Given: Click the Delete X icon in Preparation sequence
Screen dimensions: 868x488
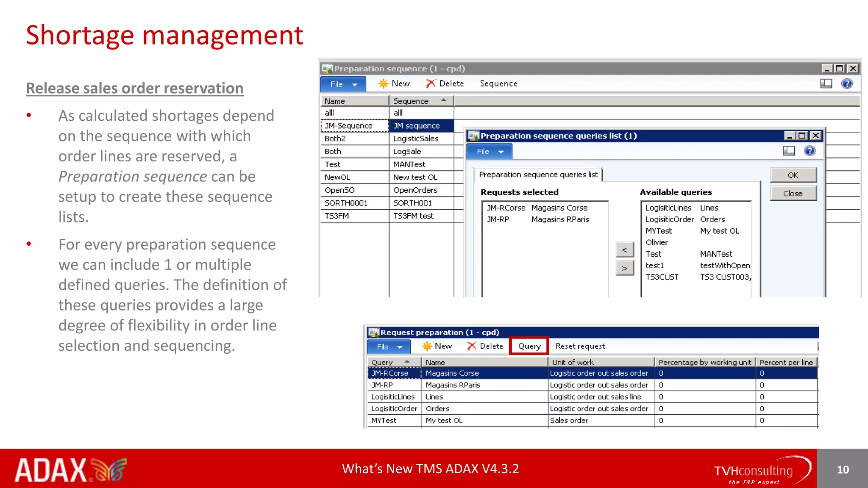Looking at the screenshot, I should pos(431,83).
